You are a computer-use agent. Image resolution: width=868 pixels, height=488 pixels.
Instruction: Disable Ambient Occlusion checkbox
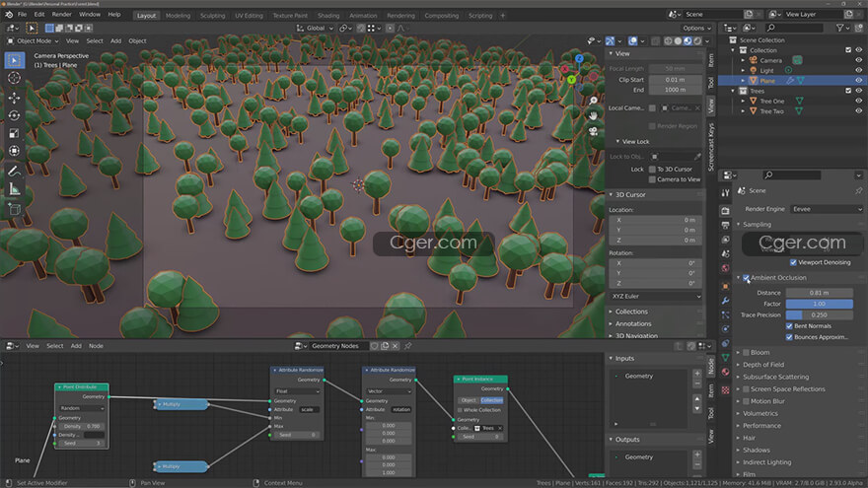746,278
